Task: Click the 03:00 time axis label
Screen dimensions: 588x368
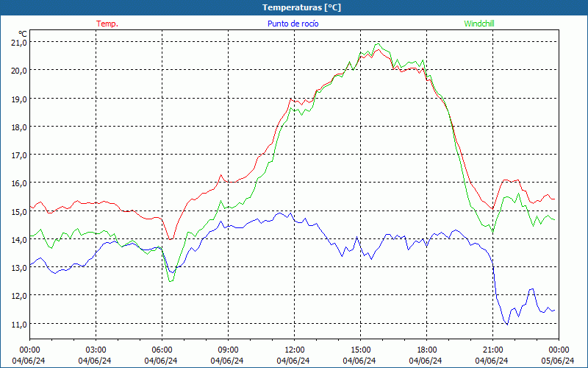Action: [96, 350]
